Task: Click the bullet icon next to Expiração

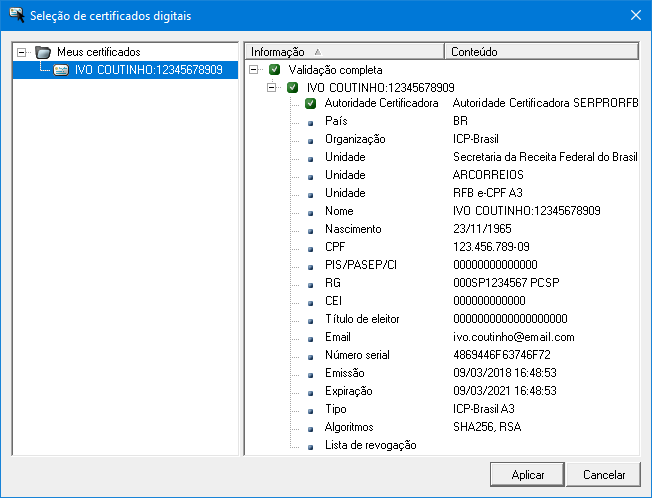Action: (x=310, y=393)
